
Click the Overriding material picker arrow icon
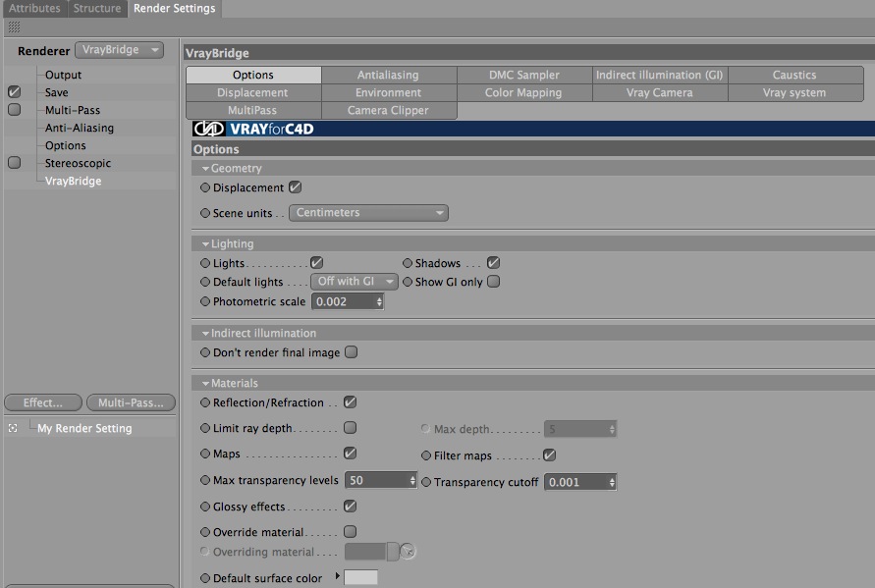pyautogui.click(x=408, y=551)
